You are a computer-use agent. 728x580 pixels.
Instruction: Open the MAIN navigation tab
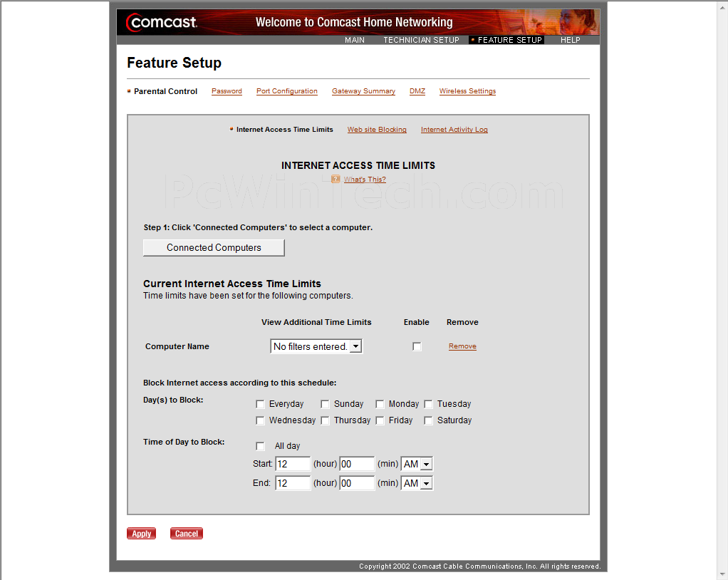coord(354,40)
